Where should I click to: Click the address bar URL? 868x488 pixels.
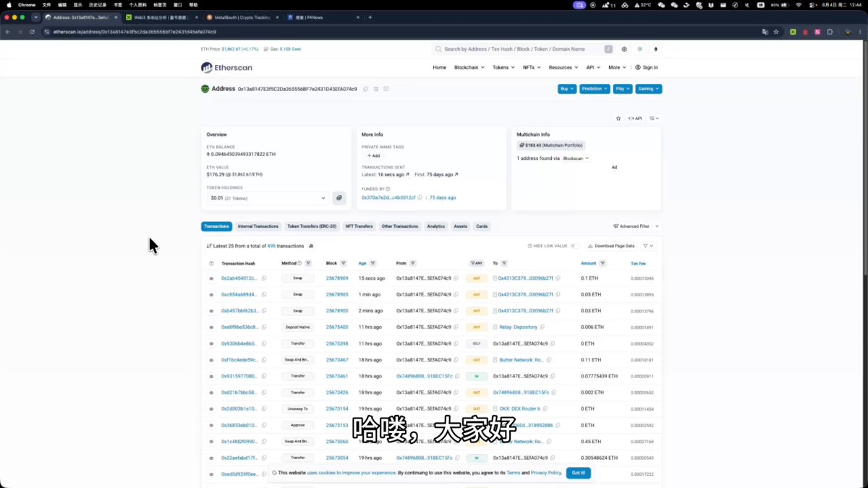[x=135, y=32]
